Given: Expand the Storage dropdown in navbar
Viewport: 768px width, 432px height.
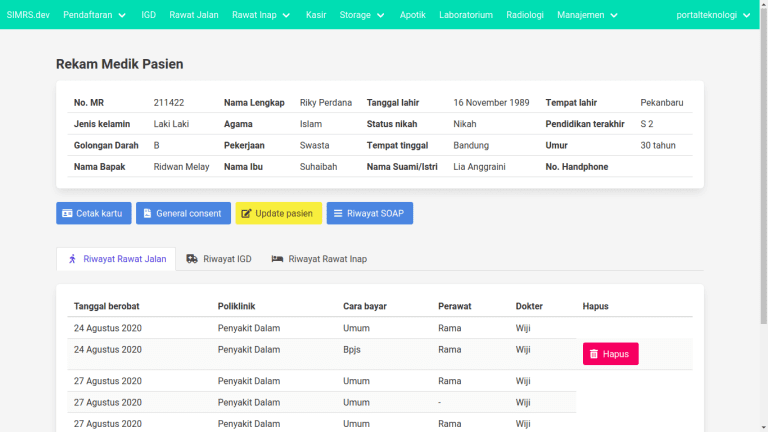Looking at the screenshot, I should (362, 15).
